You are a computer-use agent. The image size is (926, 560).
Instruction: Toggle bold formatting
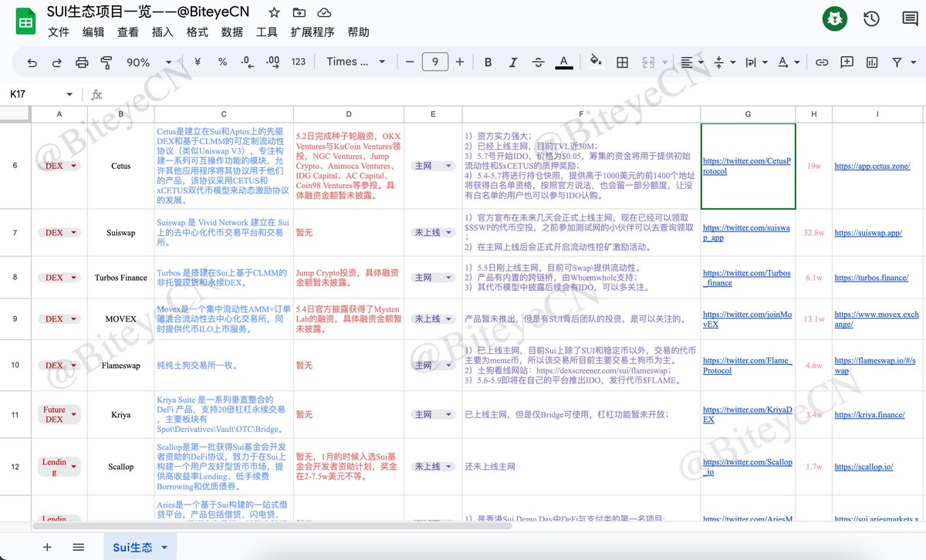pos(488,62)
